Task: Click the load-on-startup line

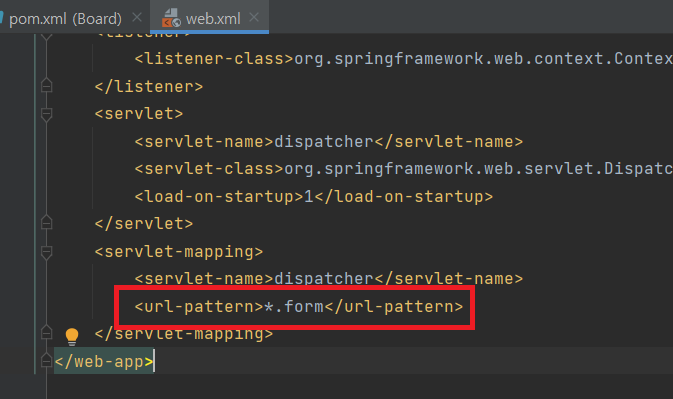Action: [x=314, y=196]
